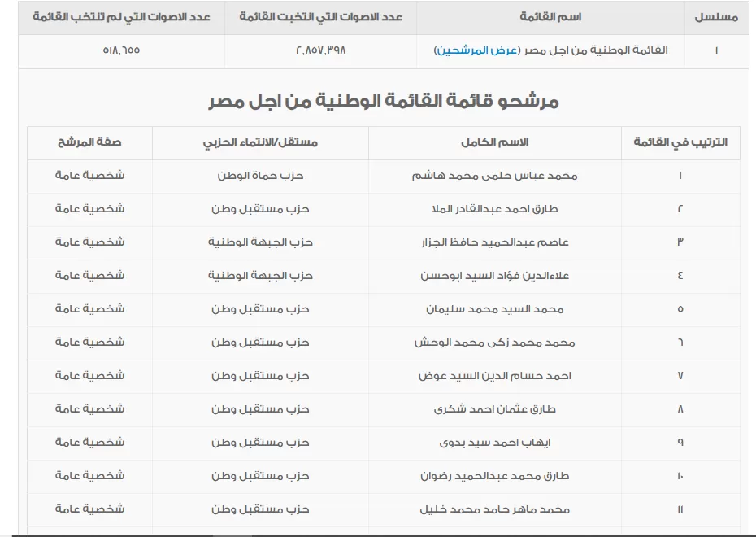
Task: Select the ٥١٨,٦٥٥ votes count cell
Action: coord(121,50)
